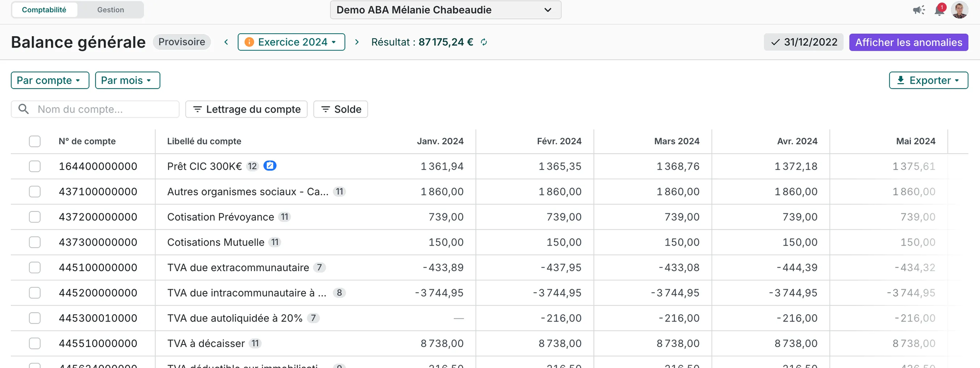Viewport: 980px width, 368px height.
Task: Click the refresh icon beside Résultat
Action: click(484, 42)
